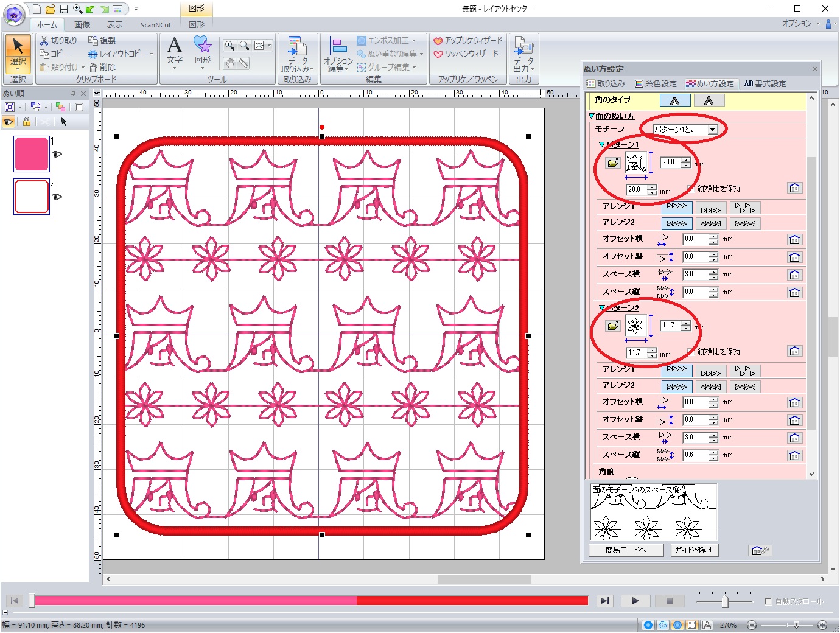840x633 pixels.
Task: Stop the stitch simulation
Action: click(669, 601)
